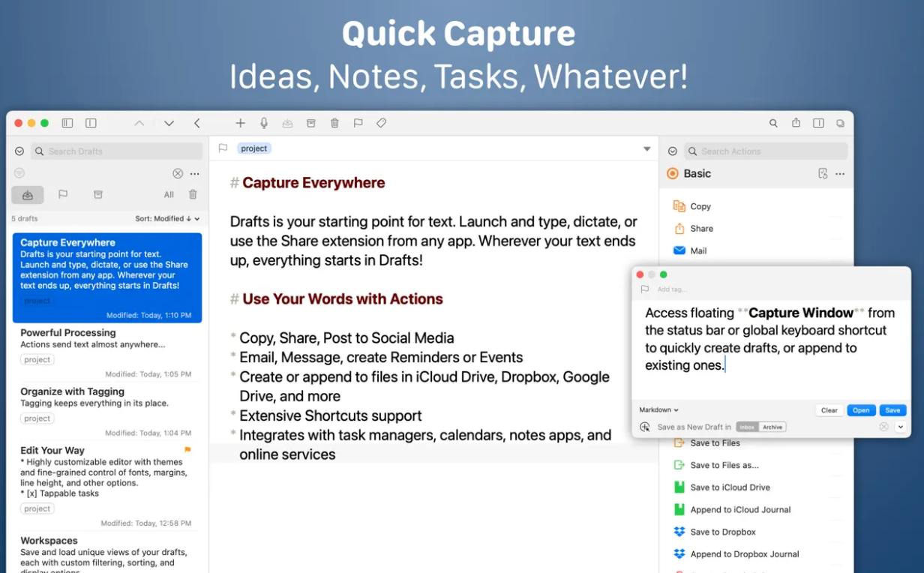
Task: Select the Capture Everywhere draft in list
Action: pyautogui.click(x=107, y=277)
